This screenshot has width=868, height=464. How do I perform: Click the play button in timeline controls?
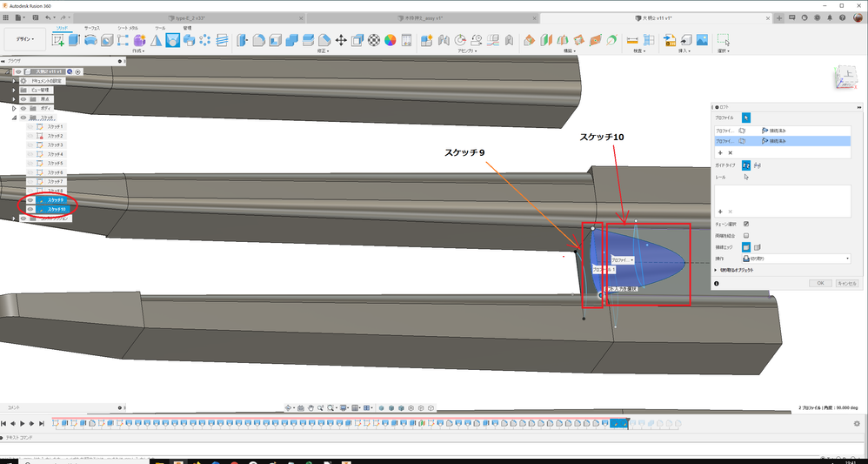pos(23,424)
